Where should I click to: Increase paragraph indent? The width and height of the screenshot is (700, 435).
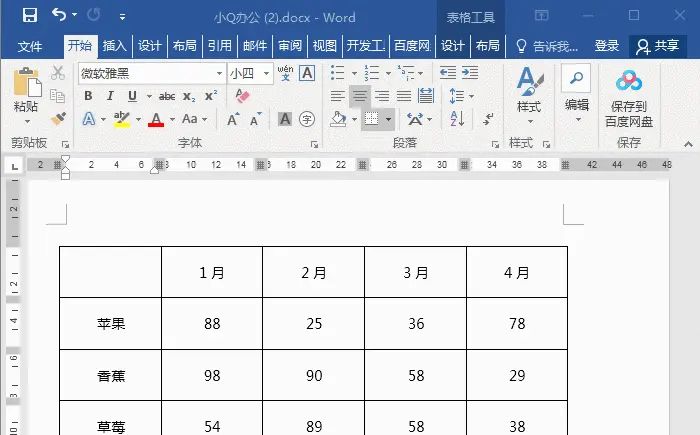coord(470,73)
